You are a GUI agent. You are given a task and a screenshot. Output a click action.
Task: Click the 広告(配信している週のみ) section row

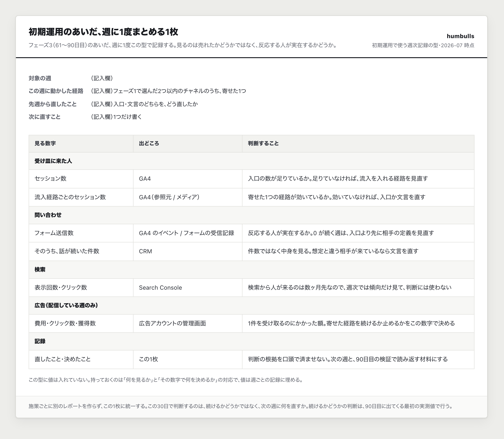[251, 306]
